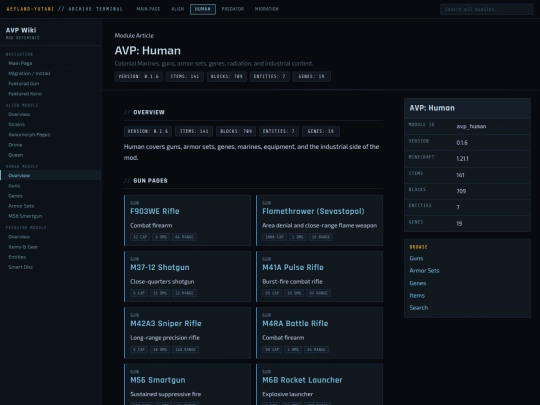Image resolution: width=540 pixels, height=405 pixels.
Task: Focus the Search all modules field
Action: (x=486, y=9)
